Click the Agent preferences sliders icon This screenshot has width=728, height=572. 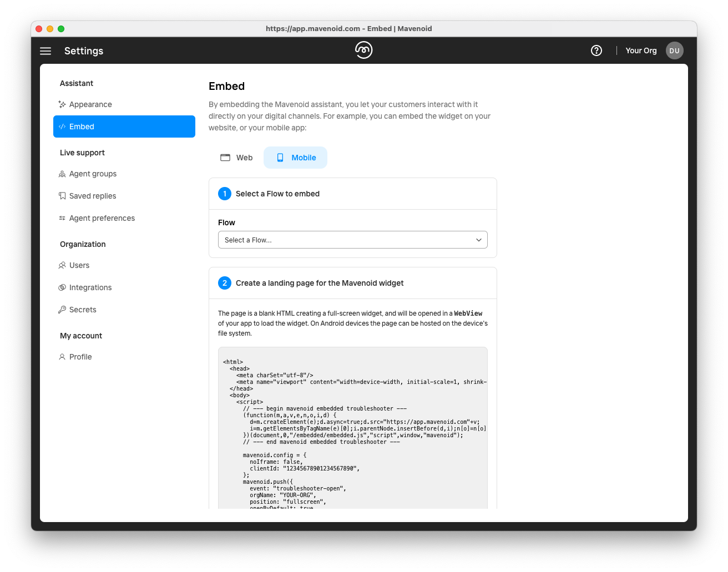pyautogui.click(x=62, y=218)
